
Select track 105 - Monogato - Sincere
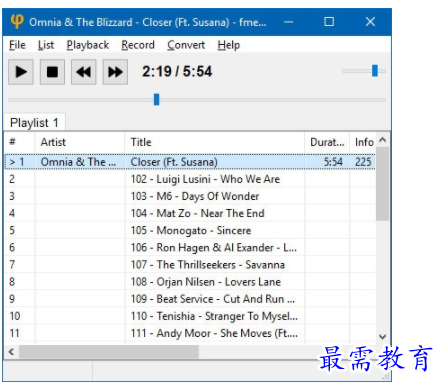point(190,230)
